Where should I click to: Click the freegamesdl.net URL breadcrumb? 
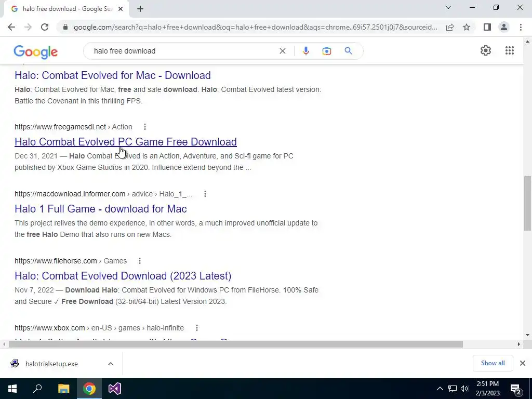click(73, 127)
